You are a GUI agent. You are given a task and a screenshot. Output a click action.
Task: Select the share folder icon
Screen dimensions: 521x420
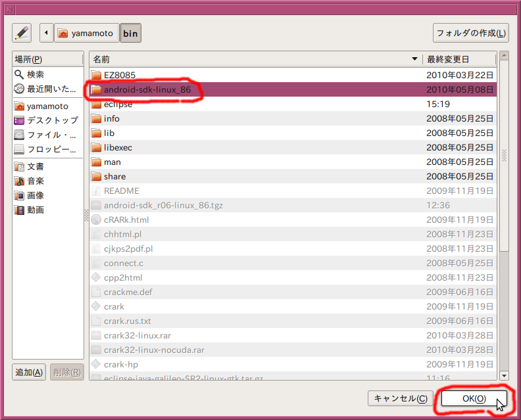tap(96, 176)
